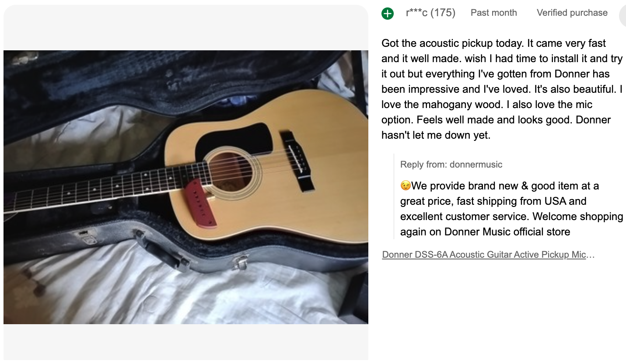The image size is (626, 364).
Task: Click the red soundhole pickup in the photo
Action: [200, 203]
